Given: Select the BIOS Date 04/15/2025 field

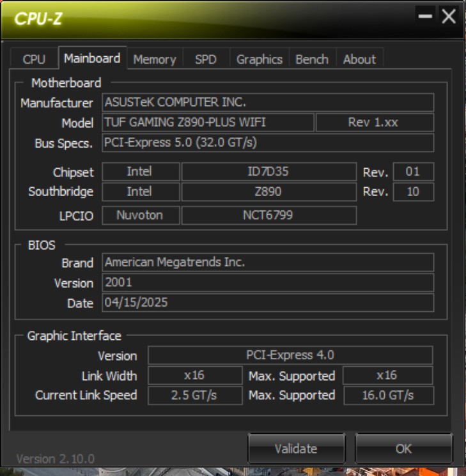Looking at the screenshot, I should (268, 302).
